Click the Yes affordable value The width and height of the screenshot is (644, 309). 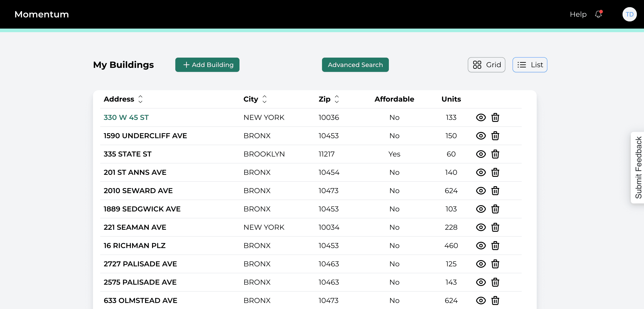point(394,154)
